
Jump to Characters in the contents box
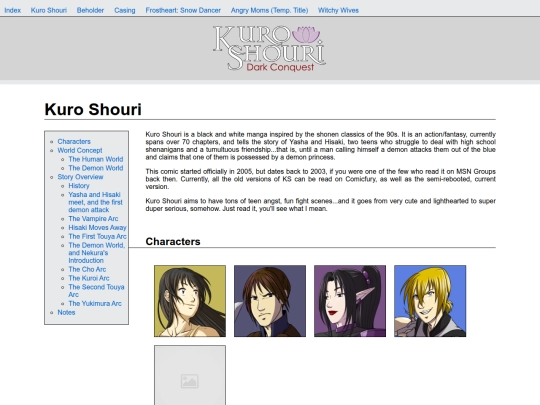pos(74,142)
